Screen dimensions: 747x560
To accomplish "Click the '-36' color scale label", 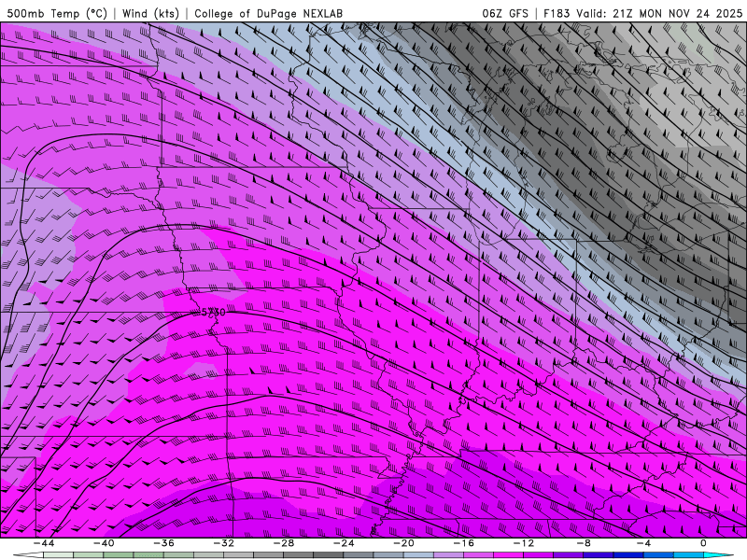I will click(163, 543).
